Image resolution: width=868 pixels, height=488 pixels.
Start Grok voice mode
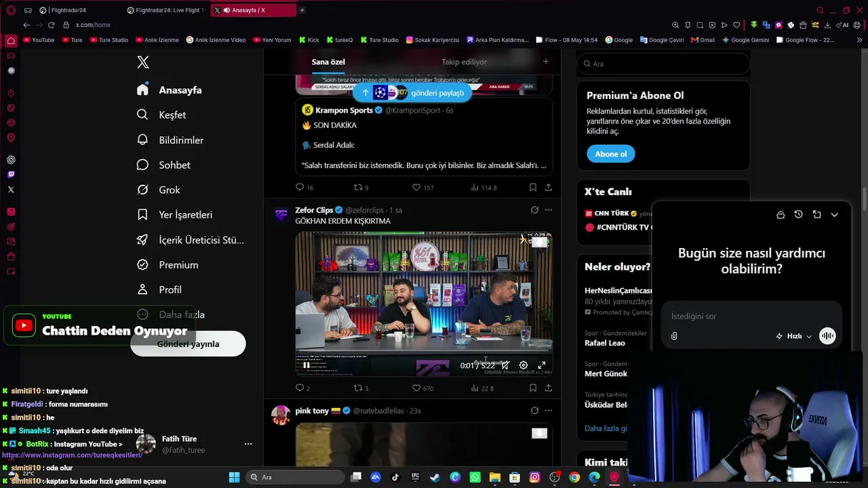point(827,336)
